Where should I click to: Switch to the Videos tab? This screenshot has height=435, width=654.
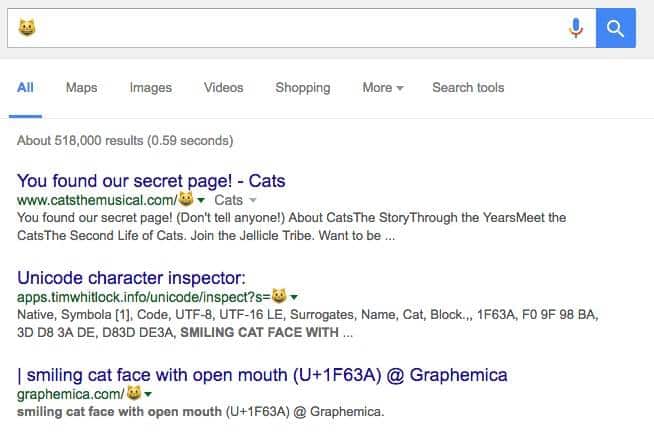tap(224, 88)
